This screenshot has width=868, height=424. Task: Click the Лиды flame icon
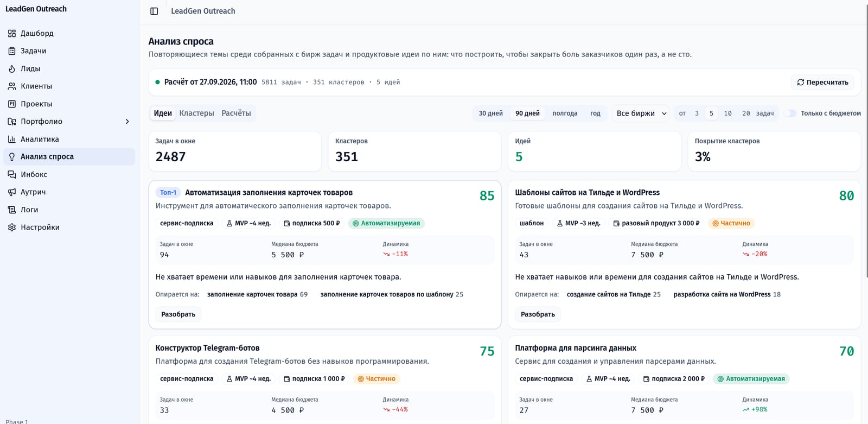pyautogui.click(x=12, y=68)
